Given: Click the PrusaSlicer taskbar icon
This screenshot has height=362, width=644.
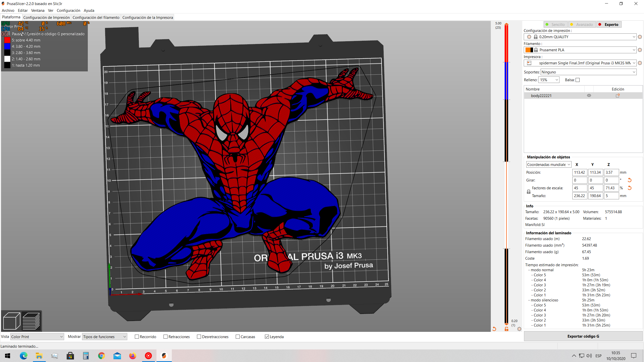Looking at the screenshot, I should tap(164, 356).
